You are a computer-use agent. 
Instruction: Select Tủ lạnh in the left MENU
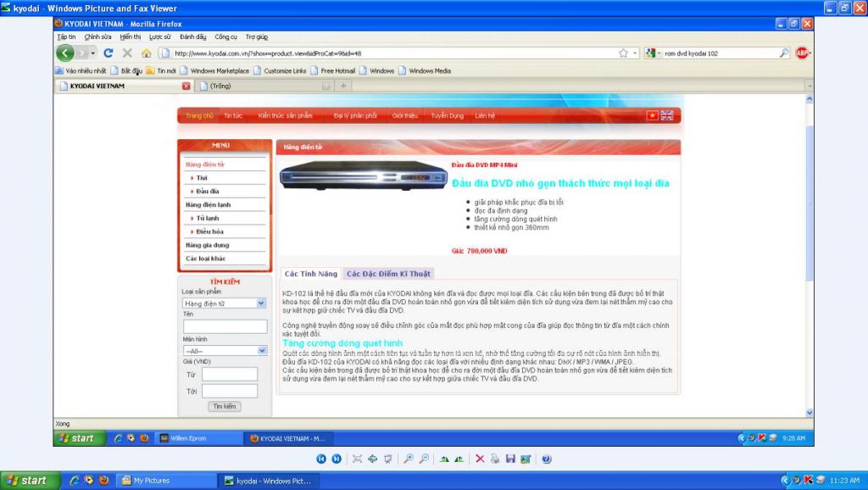pos(208,218)
